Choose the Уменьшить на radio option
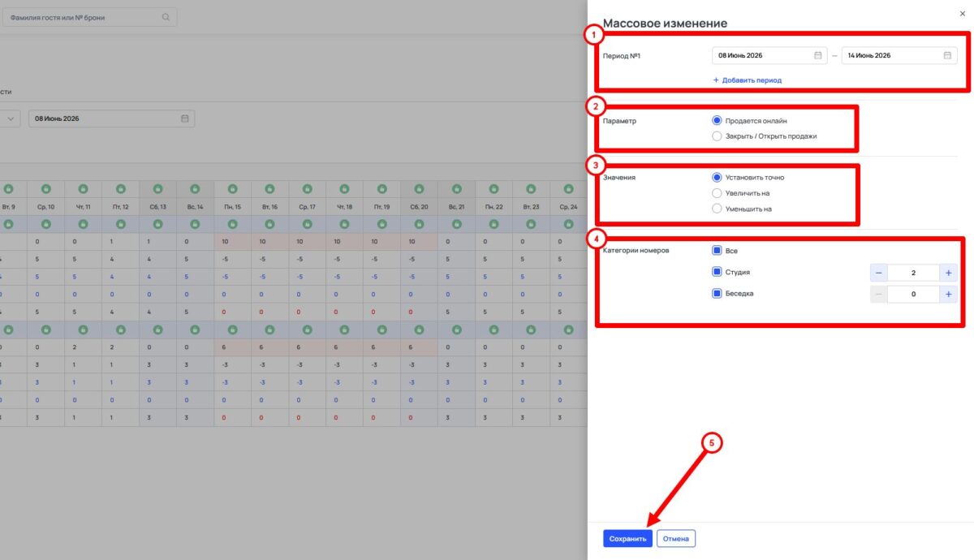The height and width of the screenshot is (560, 974). [717, 209]
